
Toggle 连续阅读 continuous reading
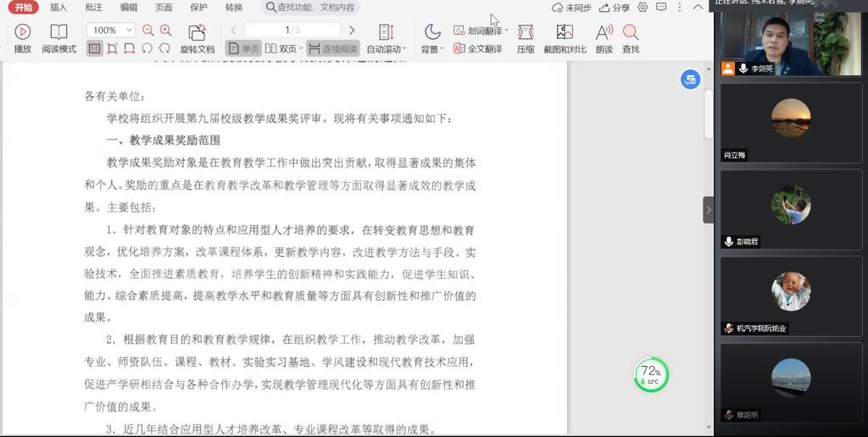pos(332,49)
